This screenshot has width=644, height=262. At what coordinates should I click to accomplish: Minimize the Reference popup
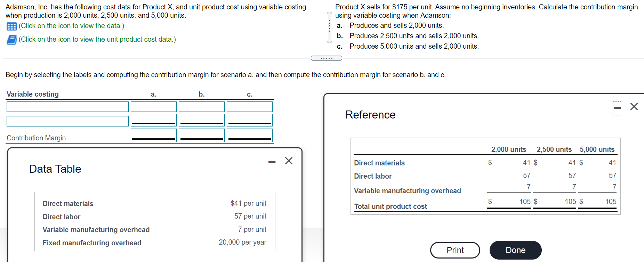tap(617, 108)
